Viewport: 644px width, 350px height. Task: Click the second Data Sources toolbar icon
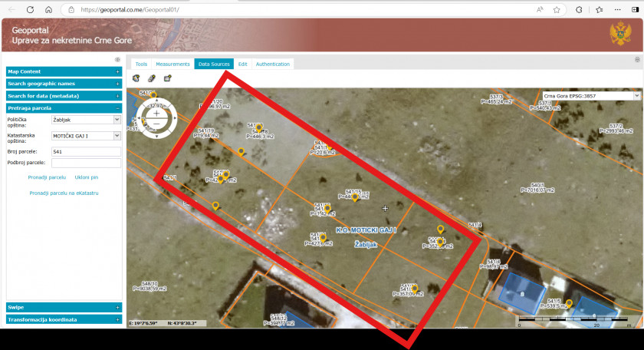click(152, 78)
